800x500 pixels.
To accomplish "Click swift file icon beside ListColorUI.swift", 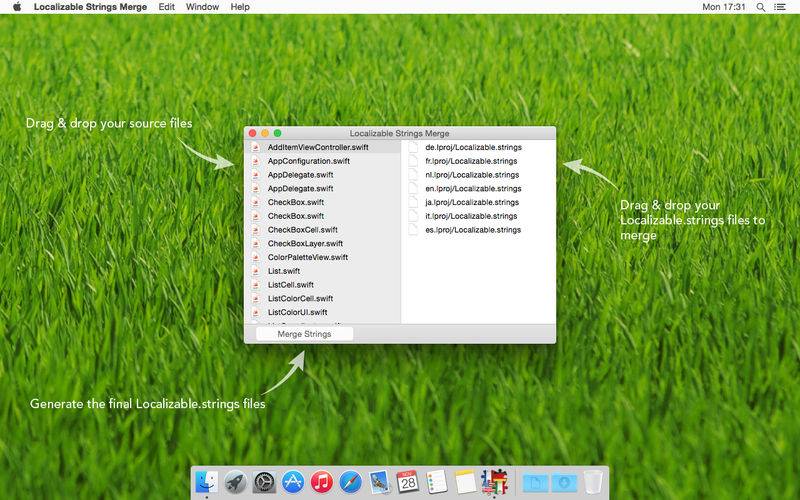I will point(256,312).
